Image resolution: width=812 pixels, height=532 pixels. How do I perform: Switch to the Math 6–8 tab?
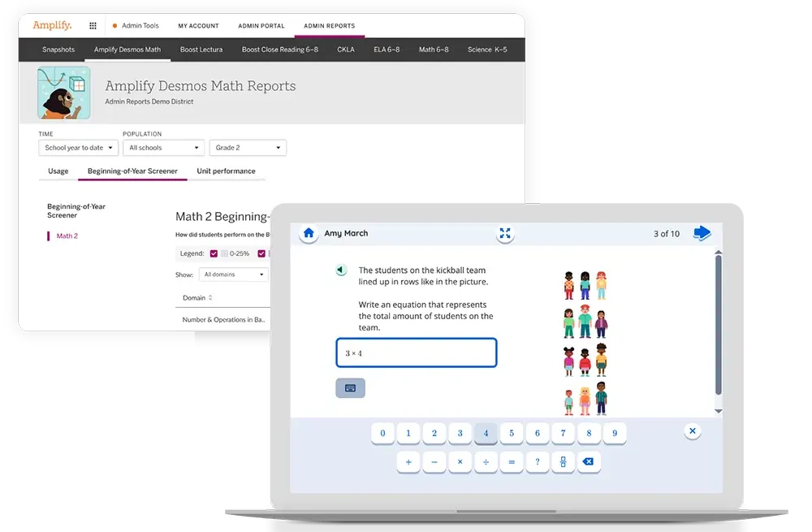point(434,50)
